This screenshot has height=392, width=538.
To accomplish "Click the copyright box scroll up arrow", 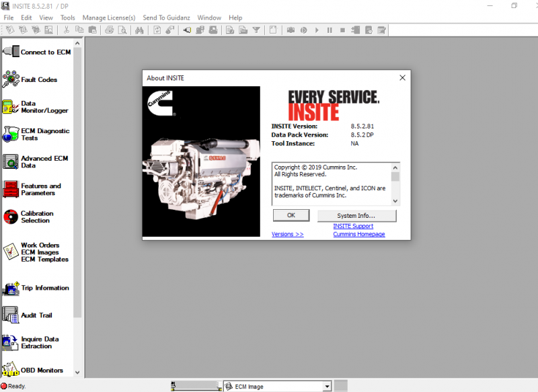I will pyautogui.click(x=395, y=167).
